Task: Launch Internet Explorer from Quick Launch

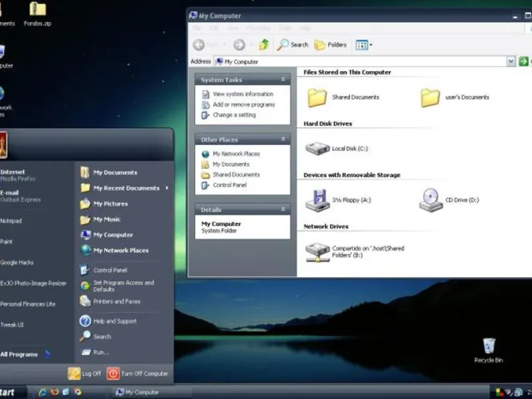Action: pyautogui.click(x=43, y=392)
